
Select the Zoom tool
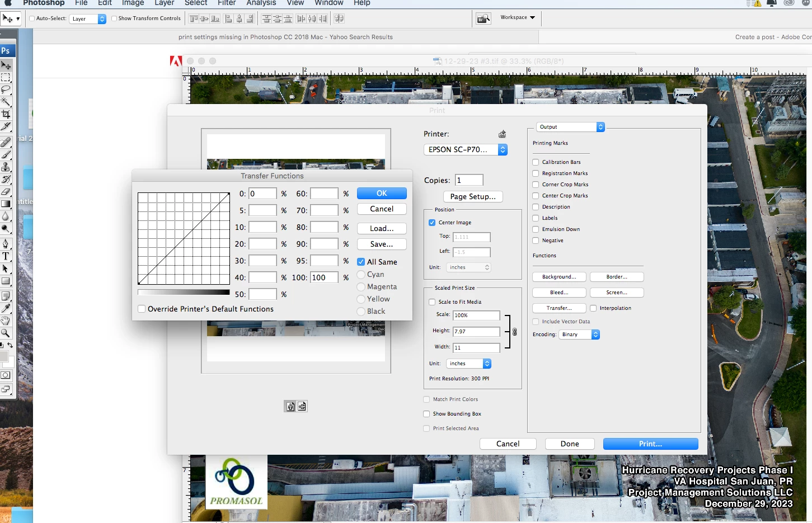coord(6,333)
